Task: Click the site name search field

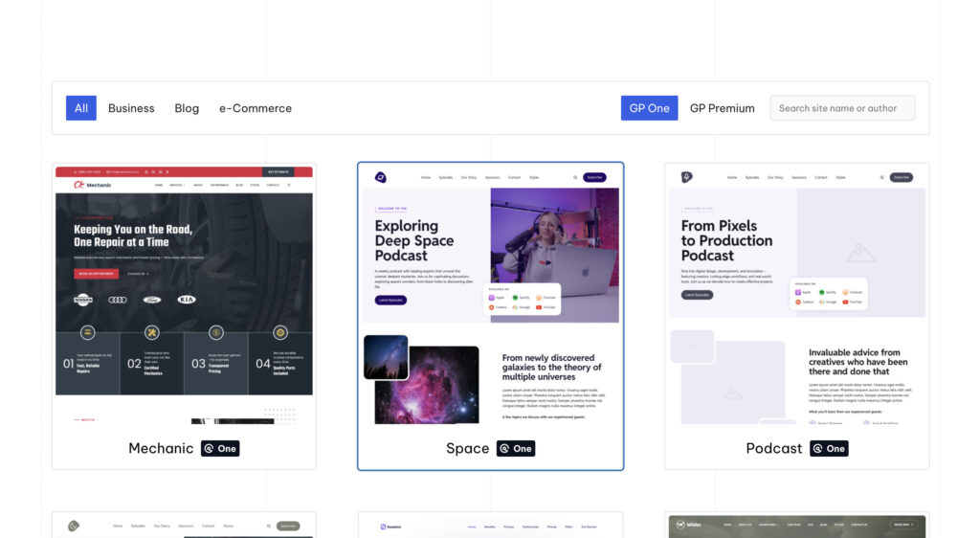Action: [x=842, y=108]
